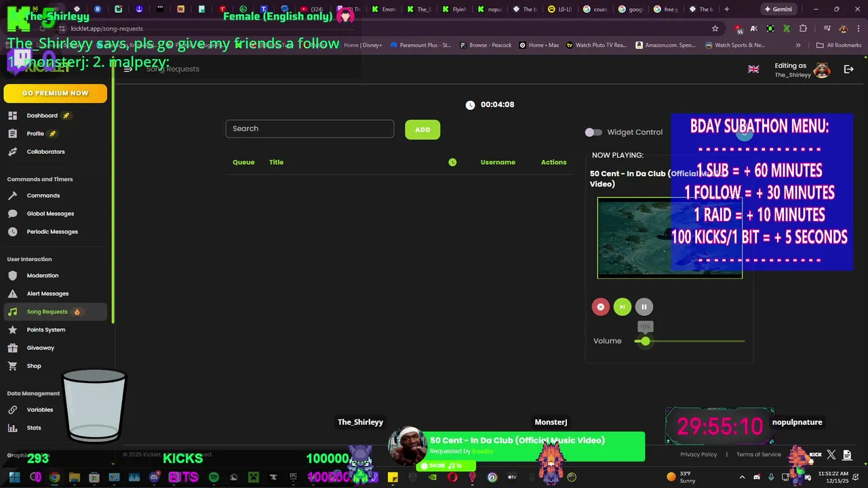
Task: Click the Username column header
Action: point(498,162)
